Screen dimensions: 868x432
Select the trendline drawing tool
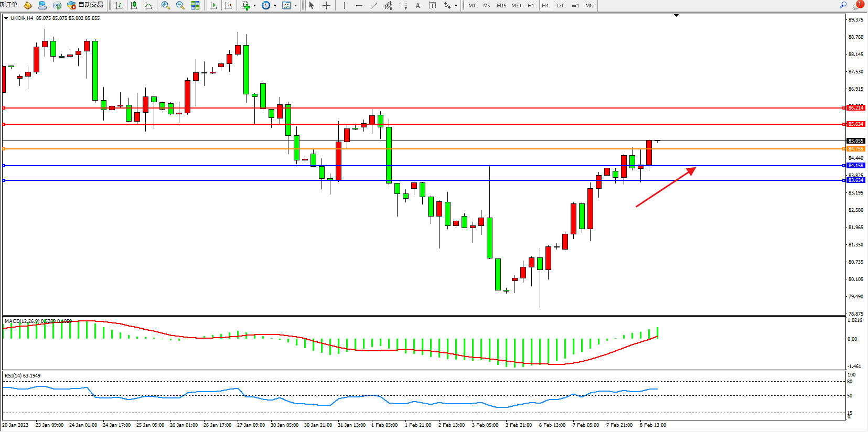(x=373, y=5)
